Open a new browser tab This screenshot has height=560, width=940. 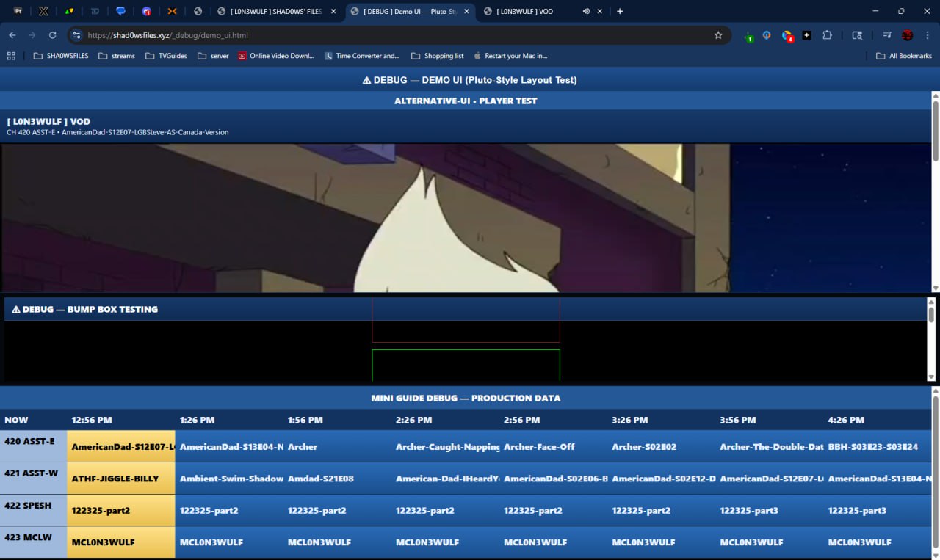(620, 12)
